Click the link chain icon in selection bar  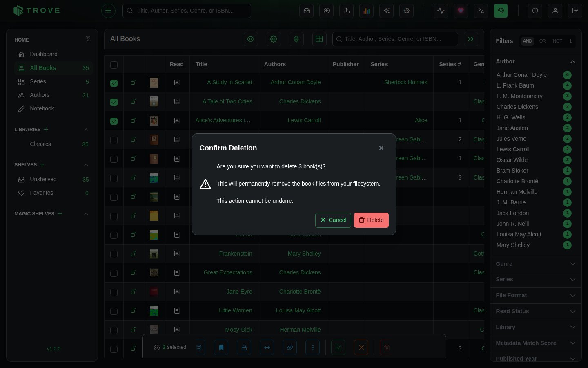click(290, 348)
